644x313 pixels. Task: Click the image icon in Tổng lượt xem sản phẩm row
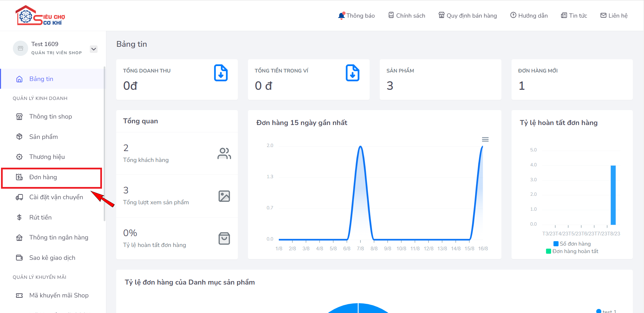224,196
